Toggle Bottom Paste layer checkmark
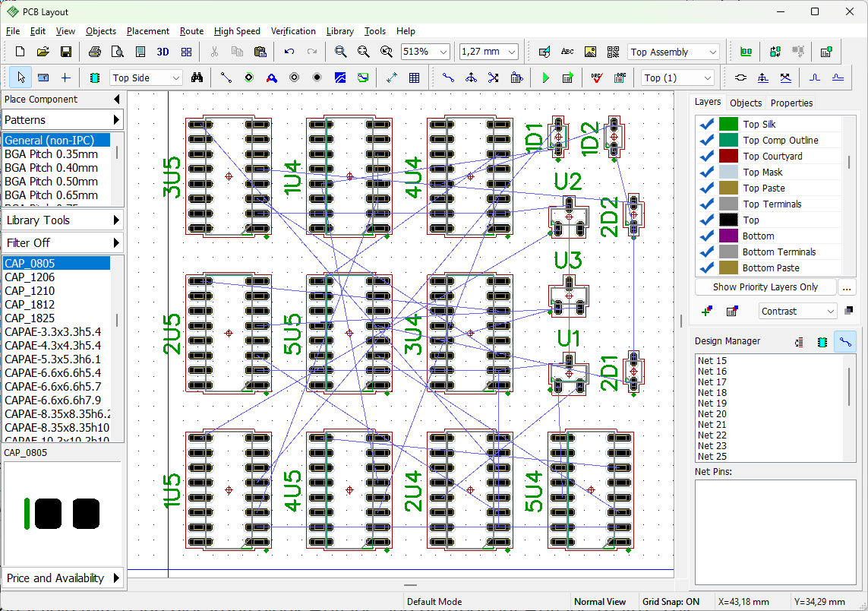 point(706,268)
